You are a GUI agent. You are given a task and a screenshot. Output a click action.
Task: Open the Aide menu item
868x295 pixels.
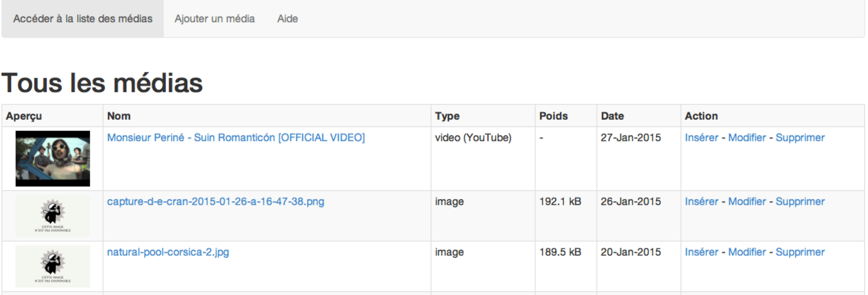pos(287,19)
